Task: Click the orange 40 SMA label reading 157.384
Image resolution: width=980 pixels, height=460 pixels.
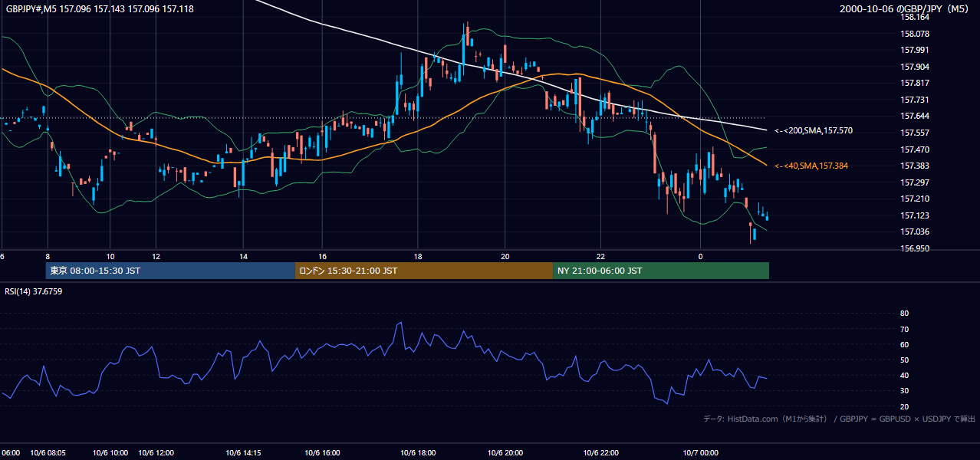Action: pos(811,166)
